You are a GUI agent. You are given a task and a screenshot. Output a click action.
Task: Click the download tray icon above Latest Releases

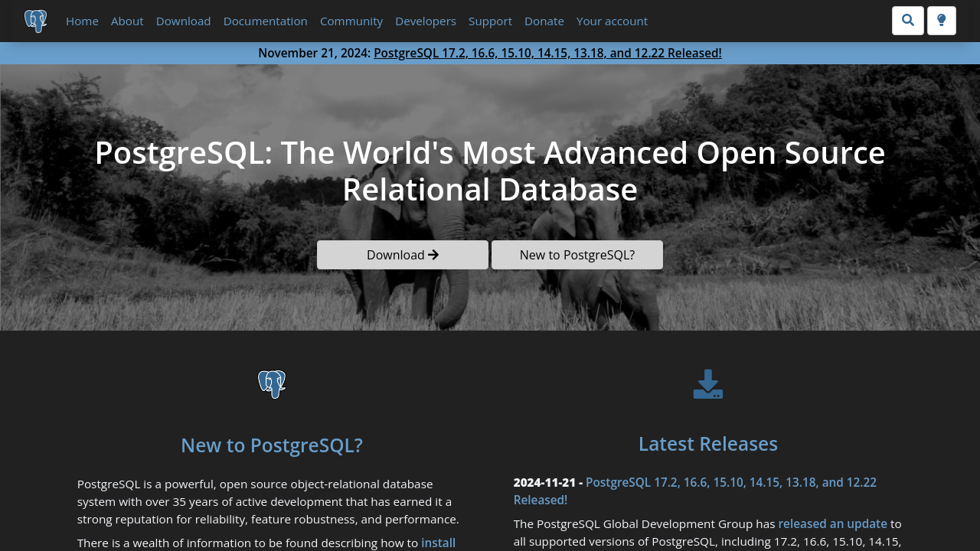click(x=708, y=384)
